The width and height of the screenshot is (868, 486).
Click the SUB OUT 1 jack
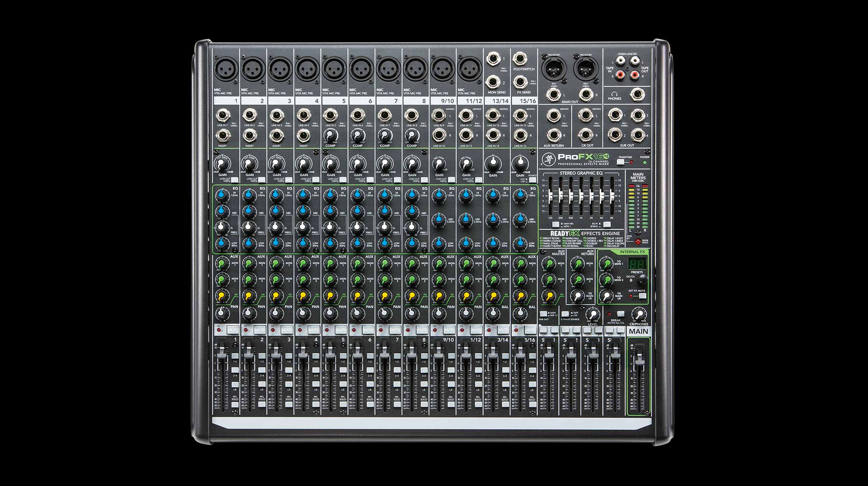pyautogui.click(x=615, y=116)
